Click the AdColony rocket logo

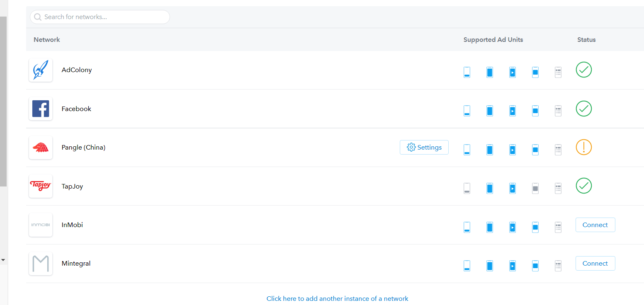(41, 70)
